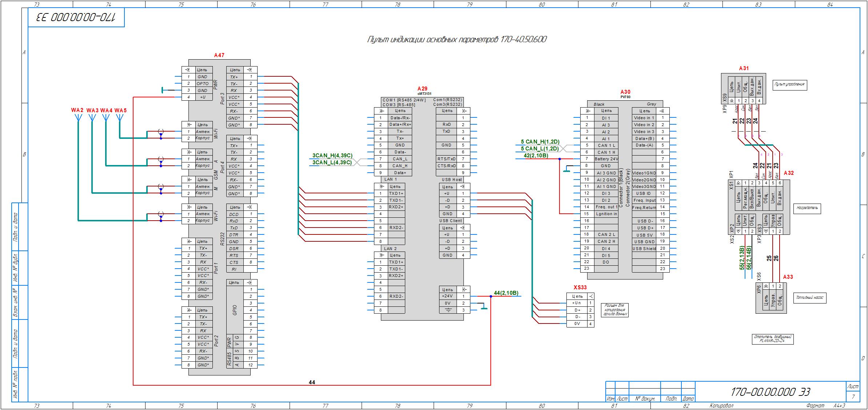868x410 pixels.
Task: Click the WA2 antenna symbol
Action: [x=78, y=117]
